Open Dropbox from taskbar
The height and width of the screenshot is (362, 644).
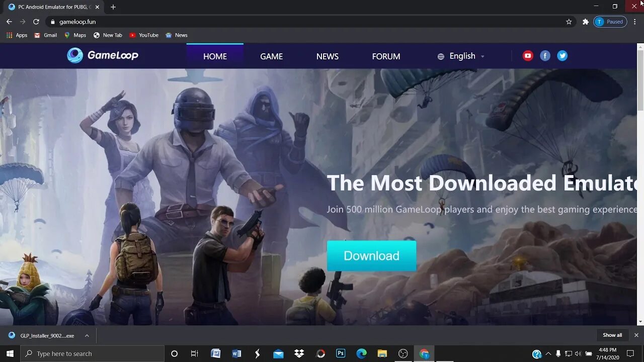299,353
